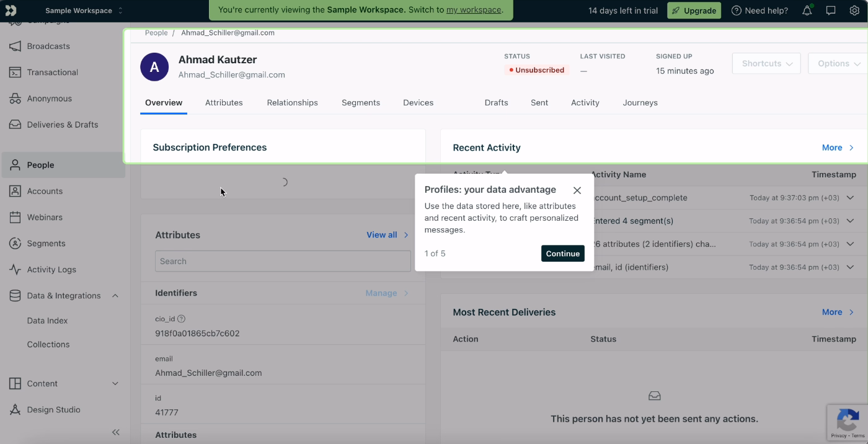Screen dimensions: 868x444
Task: Click the Privacy link on reCAPTCHA badge
Action: tap(838, 436)
